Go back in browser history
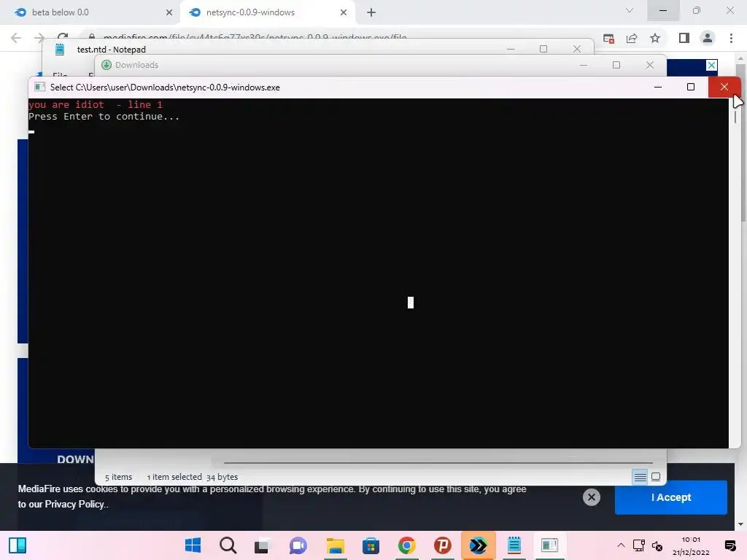This screenshot has width=747, height=560. pos(16,38)
